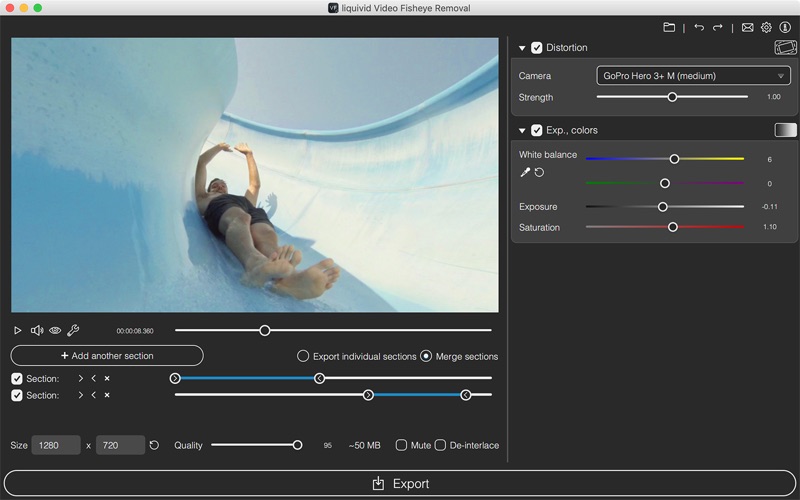Select the Export individual sections option

pyautogui.click(x=303, y=356)
